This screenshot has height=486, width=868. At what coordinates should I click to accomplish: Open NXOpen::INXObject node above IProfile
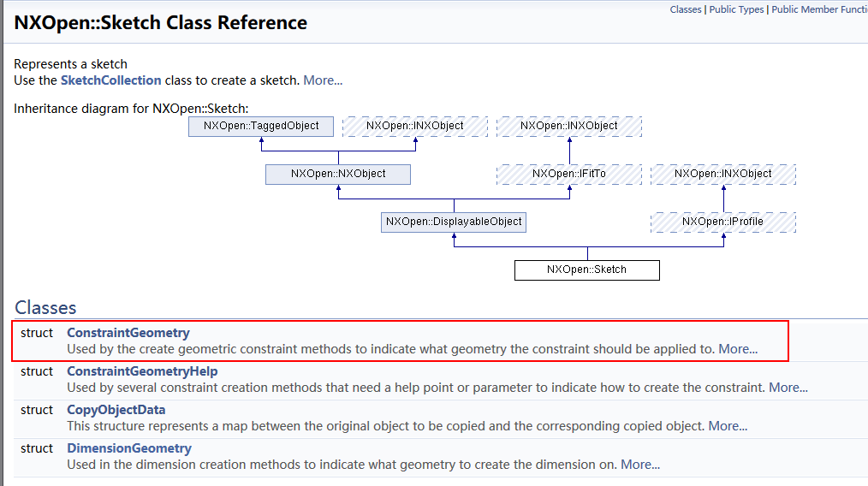pos(723,175)
